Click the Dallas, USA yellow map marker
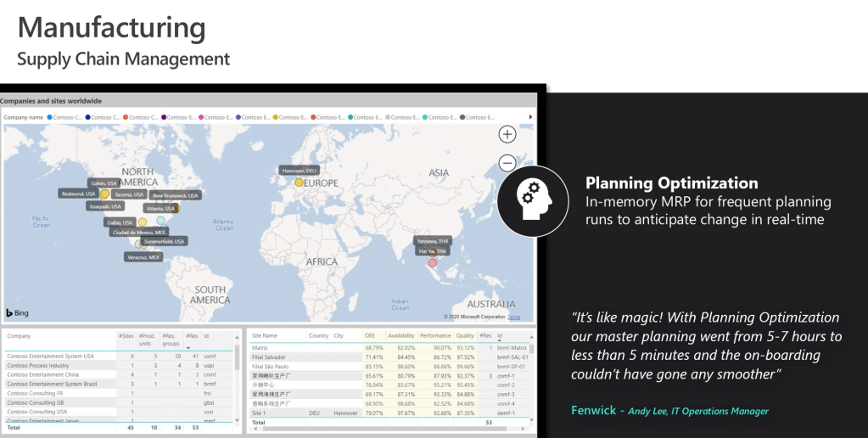Viewport: 868px width, 438px height. pyautogui.click(x=143, y=222)
